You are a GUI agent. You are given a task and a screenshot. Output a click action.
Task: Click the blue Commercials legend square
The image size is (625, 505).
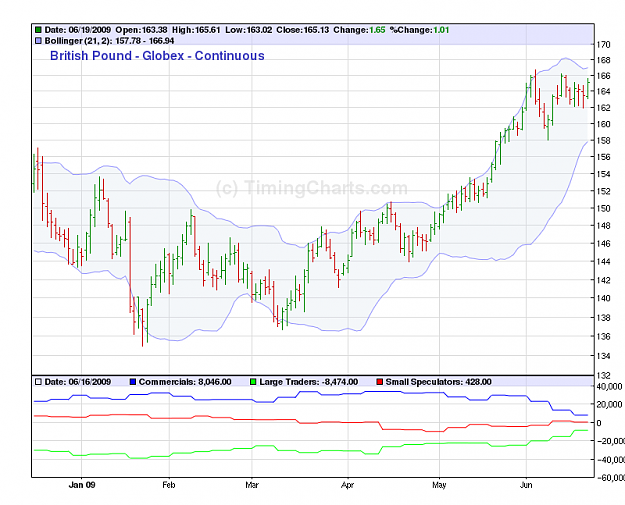click(x=133, y=382)
